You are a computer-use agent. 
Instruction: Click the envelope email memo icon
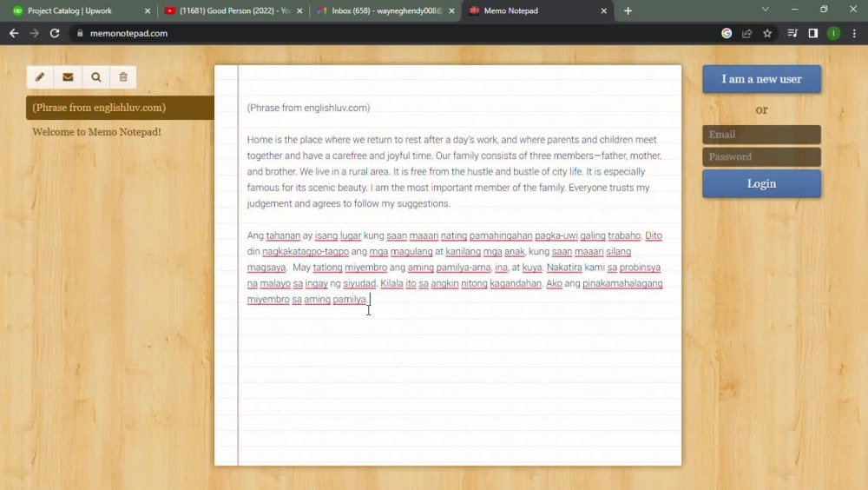coord(68,77)
